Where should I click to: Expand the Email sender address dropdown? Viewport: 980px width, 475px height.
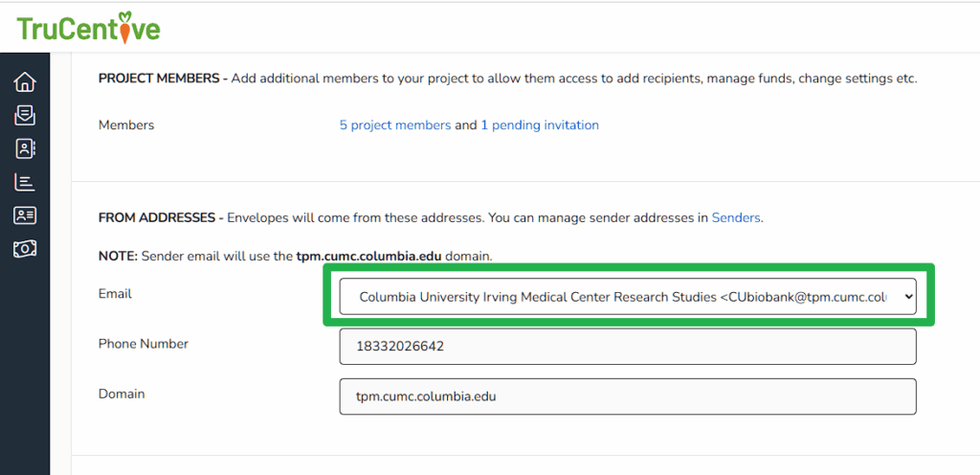point(627,297)
